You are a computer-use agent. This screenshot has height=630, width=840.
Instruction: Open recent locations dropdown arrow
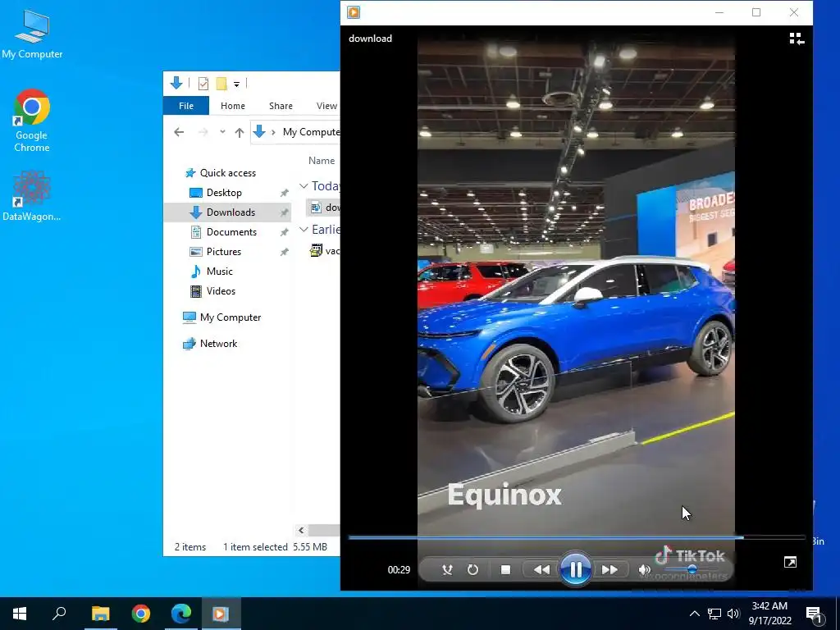(222, 132)
